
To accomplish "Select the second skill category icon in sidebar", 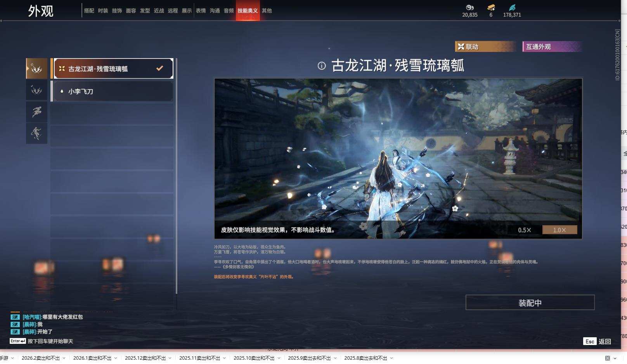I will pyautogui.click(x=36, y=90).
